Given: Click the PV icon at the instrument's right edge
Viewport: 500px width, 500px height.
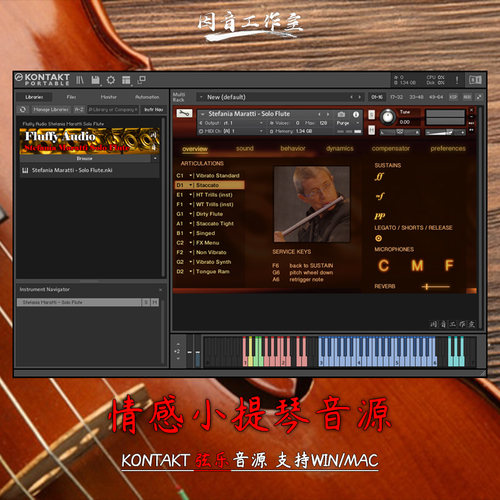Looking at the screenshot, I should pyautogui.click(x=471, y=130).
